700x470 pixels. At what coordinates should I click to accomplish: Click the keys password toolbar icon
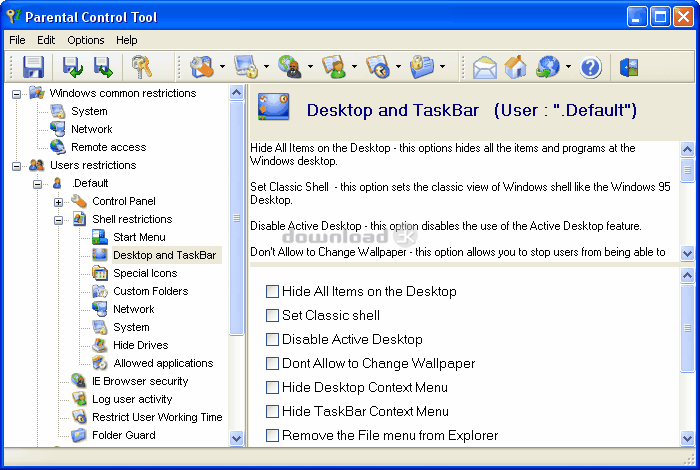(x=142, y=67)
